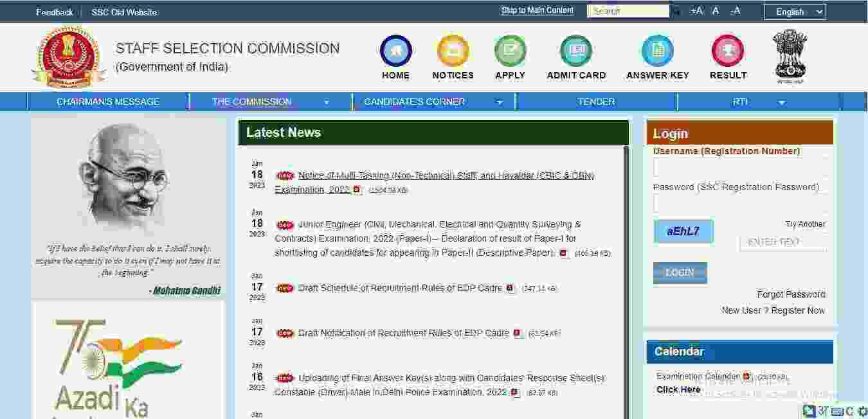868x419 pixels.
Task: Open the ADMIT CARD icon
Action: tap(576, 51)
